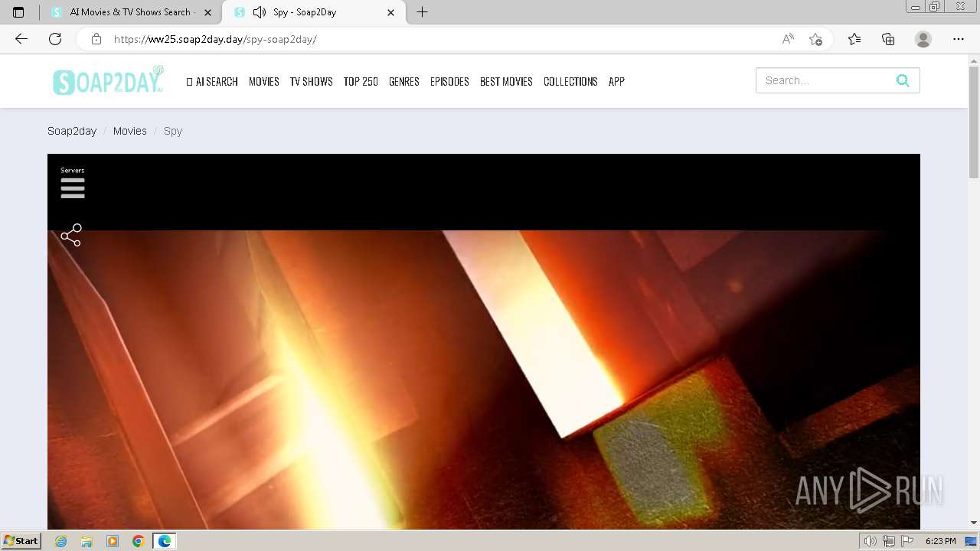Open Windows Media Player from taskbar

pos(113,541)
